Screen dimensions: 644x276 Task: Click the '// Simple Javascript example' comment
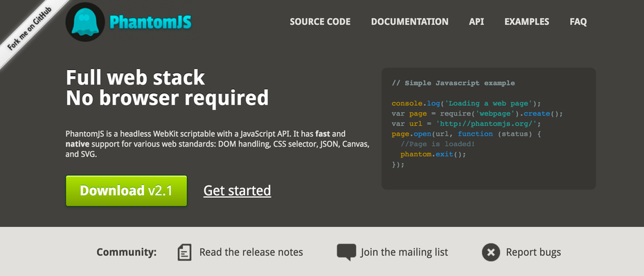point(453,83)
